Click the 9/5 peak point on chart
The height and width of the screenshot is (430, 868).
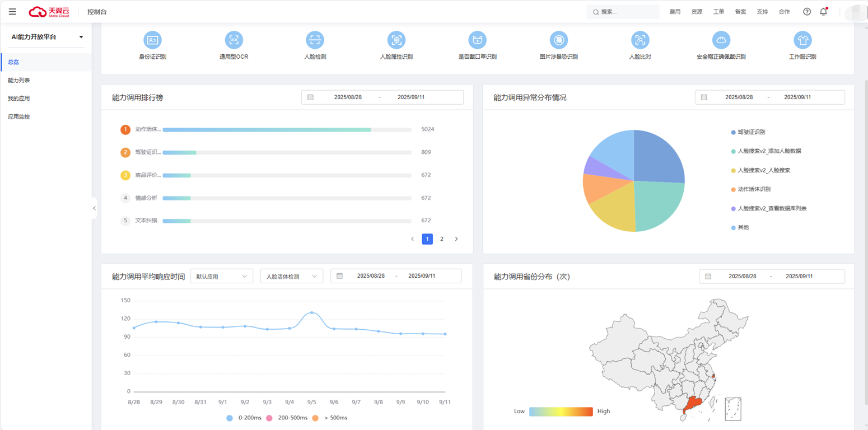[312, 312]
